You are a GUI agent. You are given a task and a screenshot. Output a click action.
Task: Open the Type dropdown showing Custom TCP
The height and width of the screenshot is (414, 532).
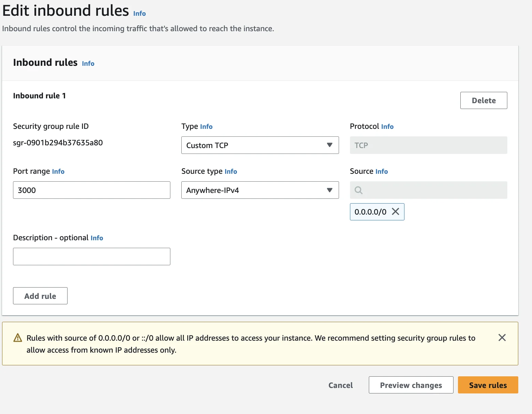pos(259,145)
